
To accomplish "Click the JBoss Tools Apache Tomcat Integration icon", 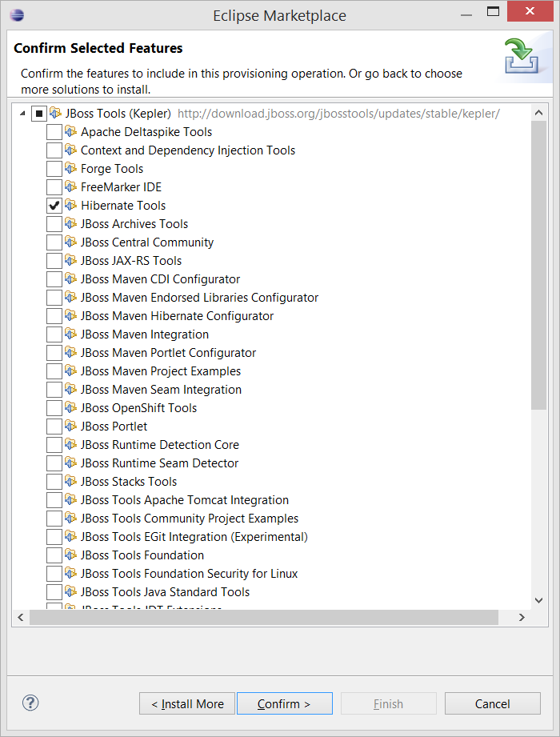I will point(70,499).
